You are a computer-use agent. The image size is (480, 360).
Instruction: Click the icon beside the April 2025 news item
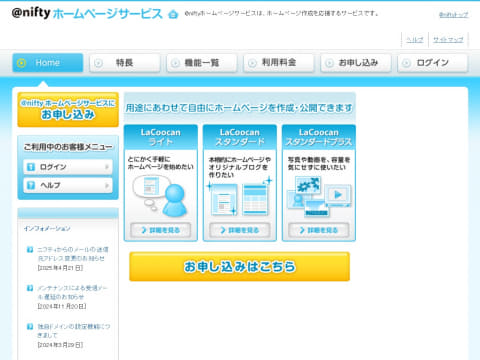[30, 249]
